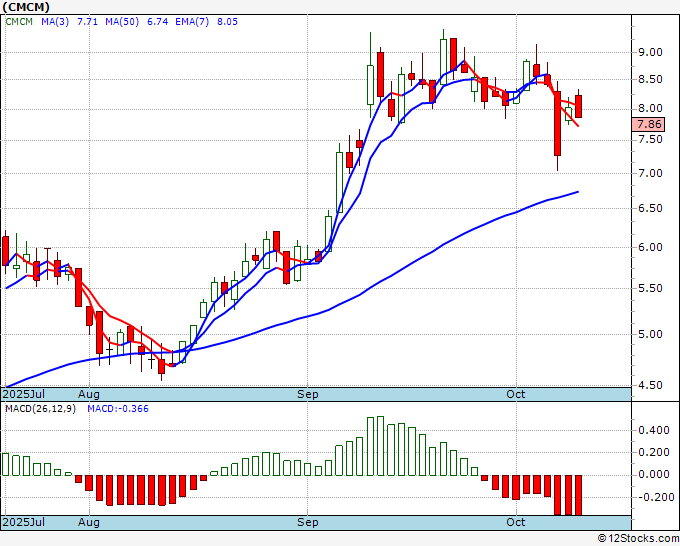This screenshot has width=680, height=546.
Task: Click the 2025Jul label on MACD axis
Action: (x=24, y=522)
